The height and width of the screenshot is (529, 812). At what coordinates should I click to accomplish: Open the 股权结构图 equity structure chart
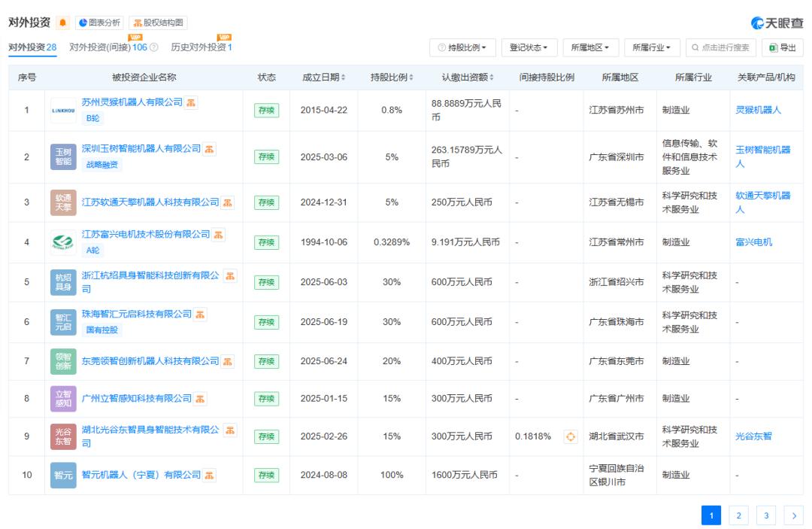(x=158, y=23)
